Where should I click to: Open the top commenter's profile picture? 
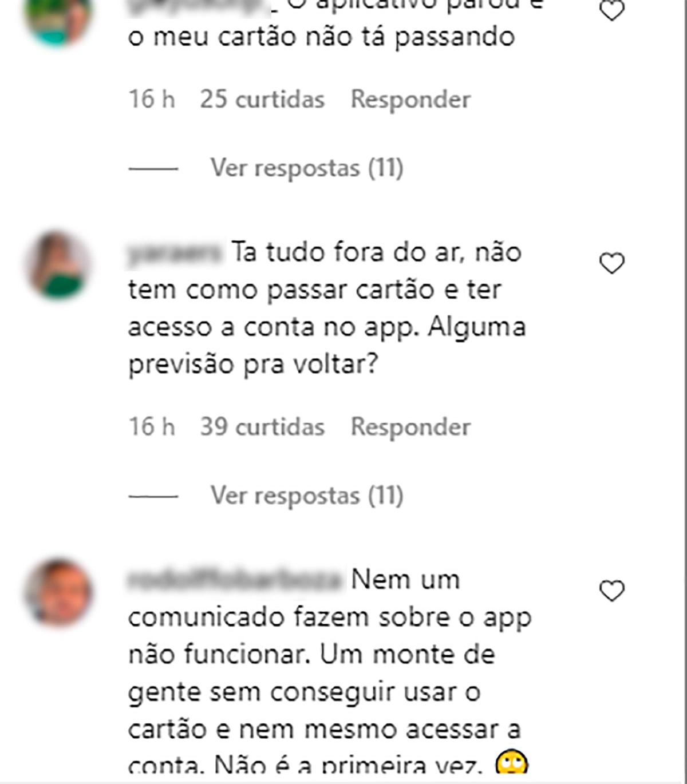tap(58, 18)
